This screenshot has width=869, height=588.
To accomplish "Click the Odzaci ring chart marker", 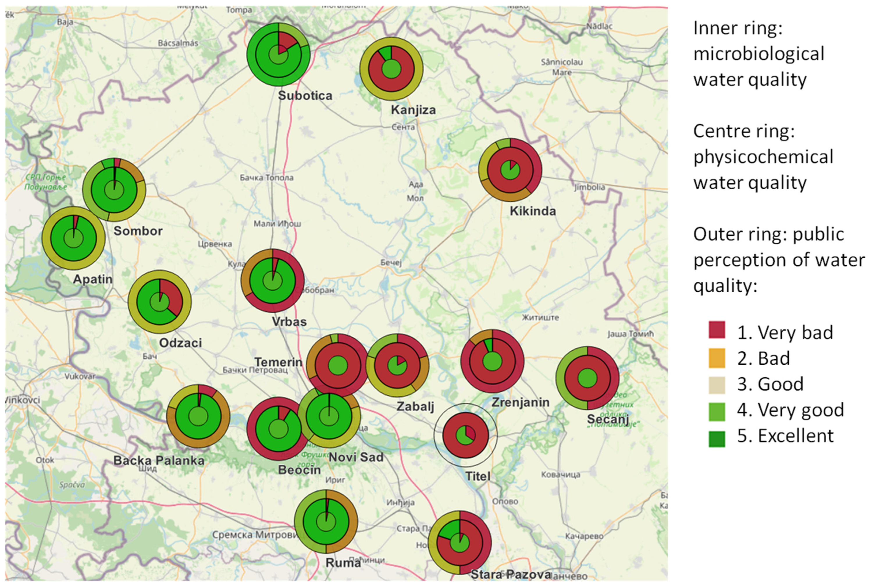I will click(x=160, y=302).
